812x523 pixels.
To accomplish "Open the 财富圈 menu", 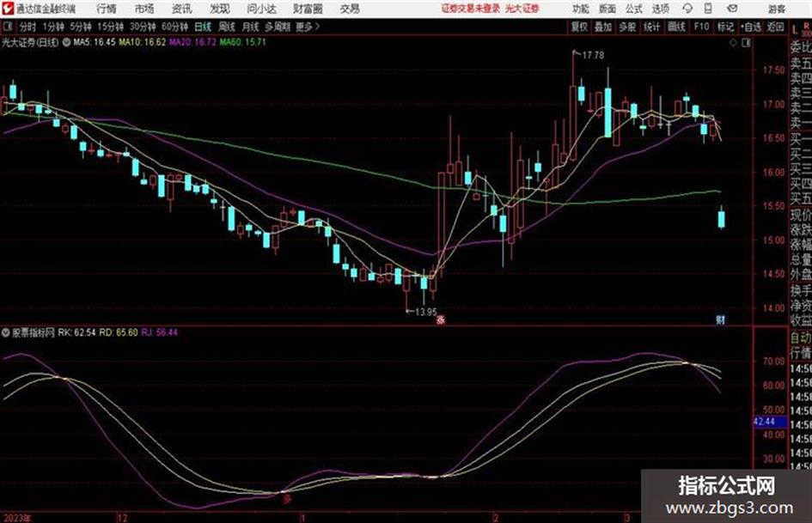I will tap(308, 9).
